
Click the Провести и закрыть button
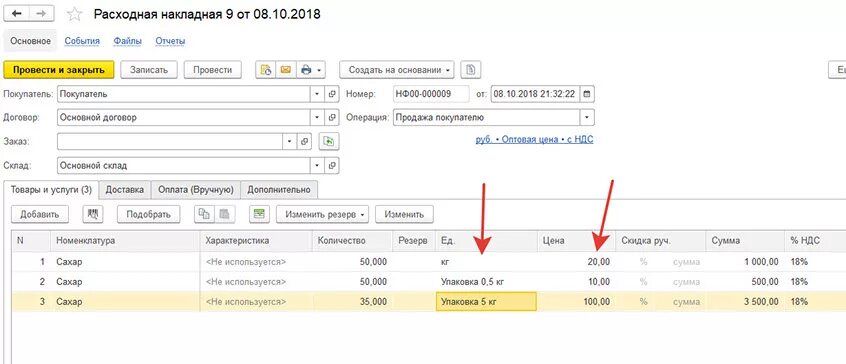[x=59, y=70]
